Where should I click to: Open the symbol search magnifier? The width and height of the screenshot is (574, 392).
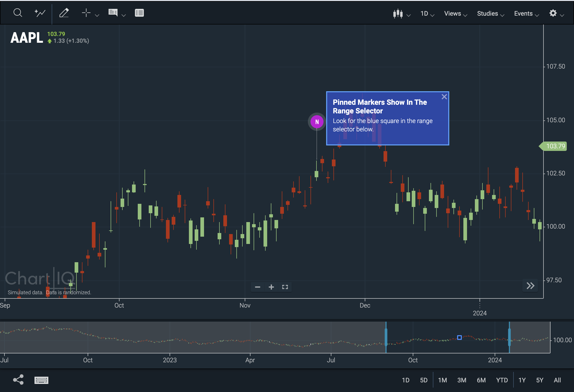[18, 13]
